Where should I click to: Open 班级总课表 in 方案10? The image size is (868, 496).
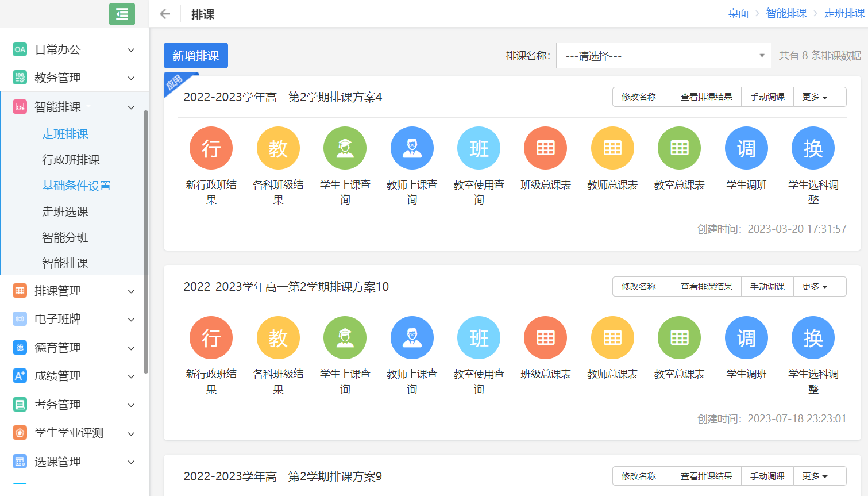click(x=546, y=338)
